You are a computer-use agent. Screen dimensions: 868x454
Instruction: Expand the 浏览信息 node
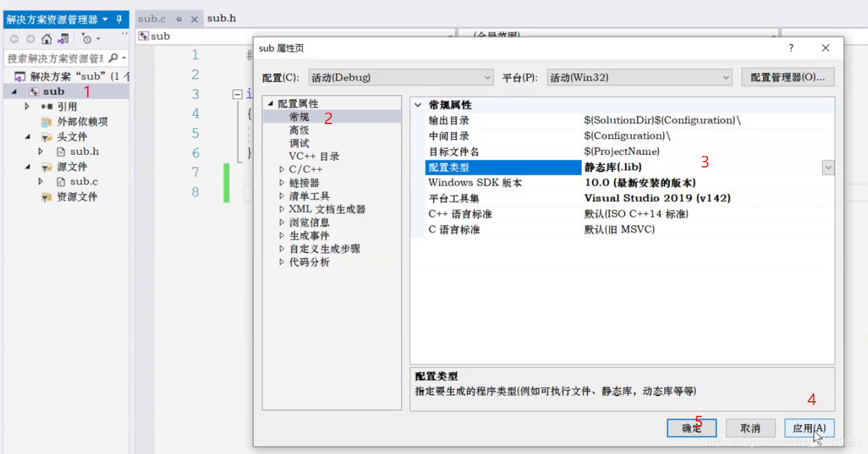click(x=282, y=222)
